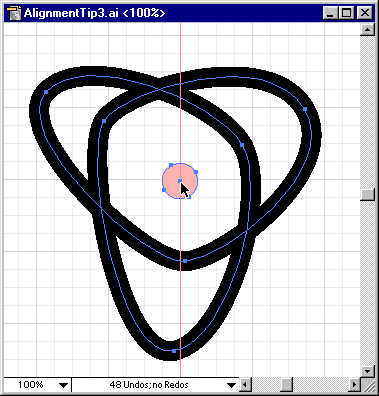Click the anchor point on upper-right loop

[305, 109]
